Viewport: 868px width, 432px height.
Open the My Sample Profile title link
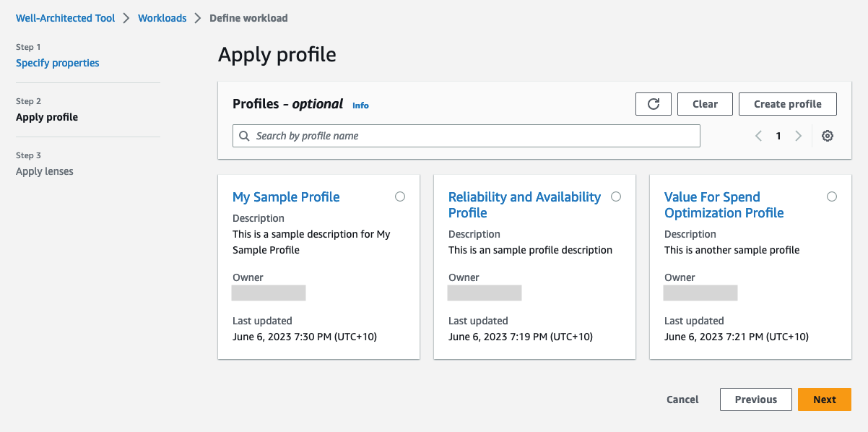coord(286,197)
